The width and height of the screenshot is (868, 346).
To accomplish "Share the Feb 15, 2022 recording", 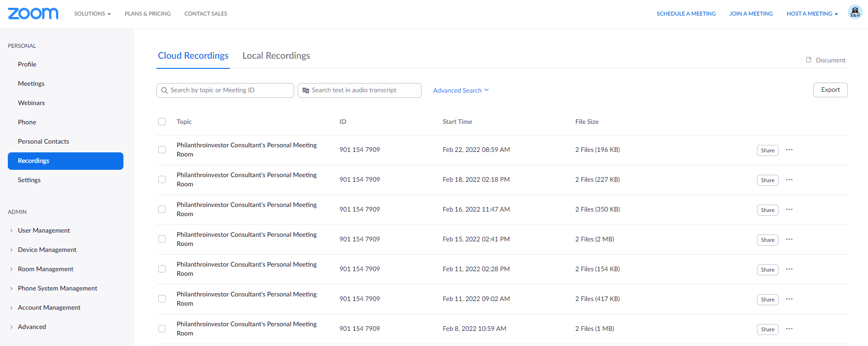I will tap(768, 240).
